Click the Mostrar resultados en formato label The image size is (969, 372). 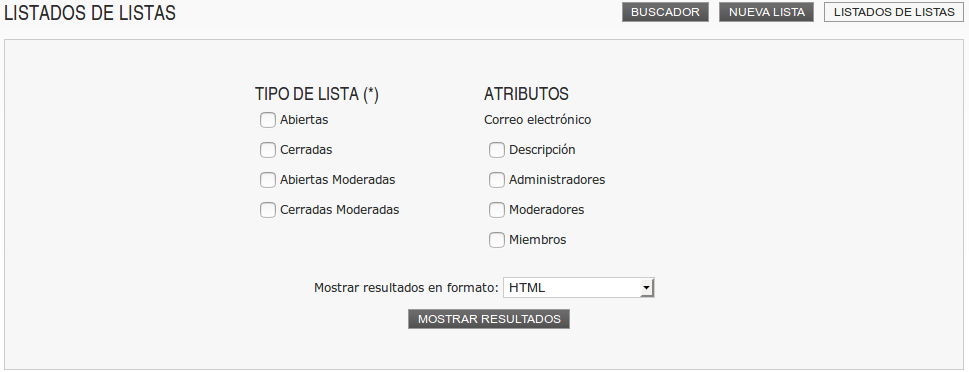click(x=406, y=287)
